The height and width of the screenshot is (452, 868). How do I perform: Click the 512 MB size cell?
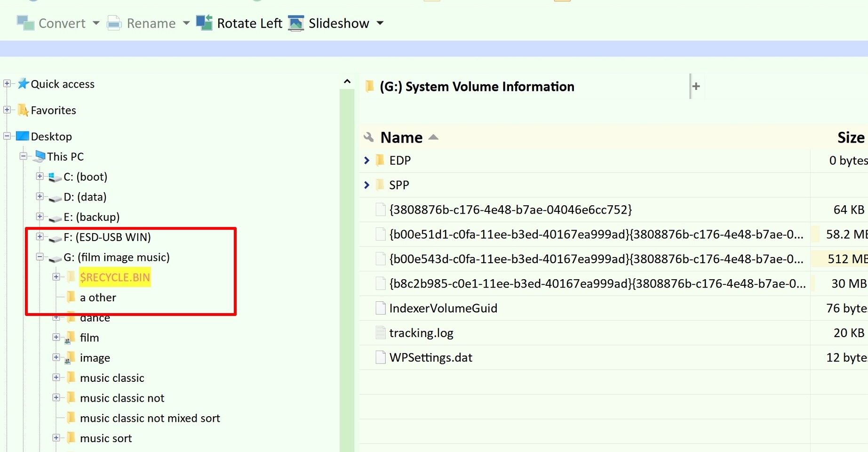pyautogui.click(x=839, y=259)
